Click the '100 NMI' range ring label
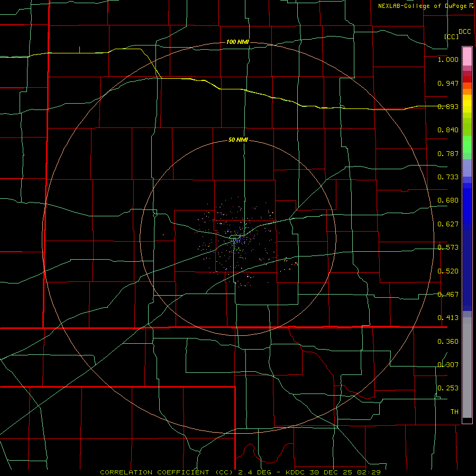 [x=237, y=42]
